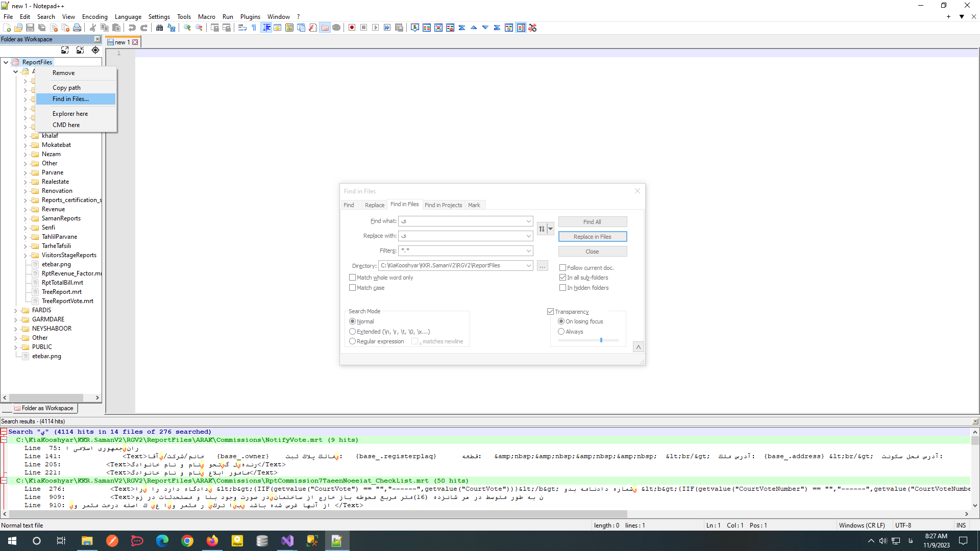The height and width of the screenshot is (551, 980).
Task: Click the Print toolbar icon
Action: tap(77, 28)
